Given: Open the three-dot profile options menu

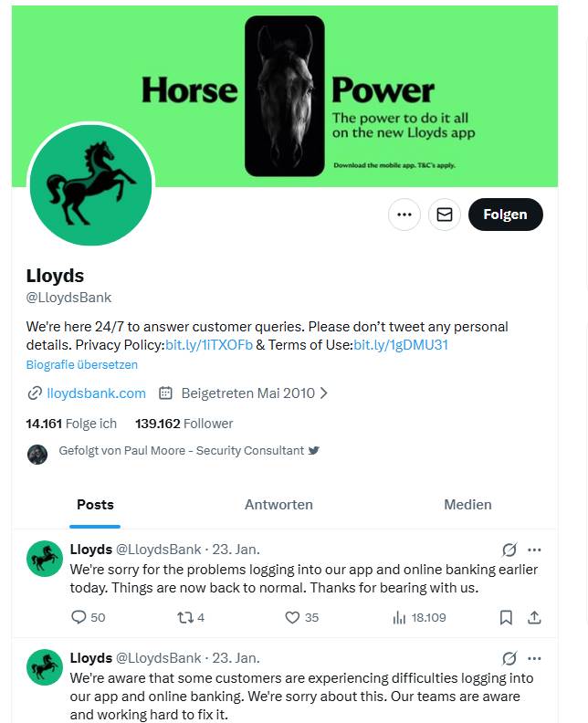Looking at the screenshot, I should pos(404,215).
